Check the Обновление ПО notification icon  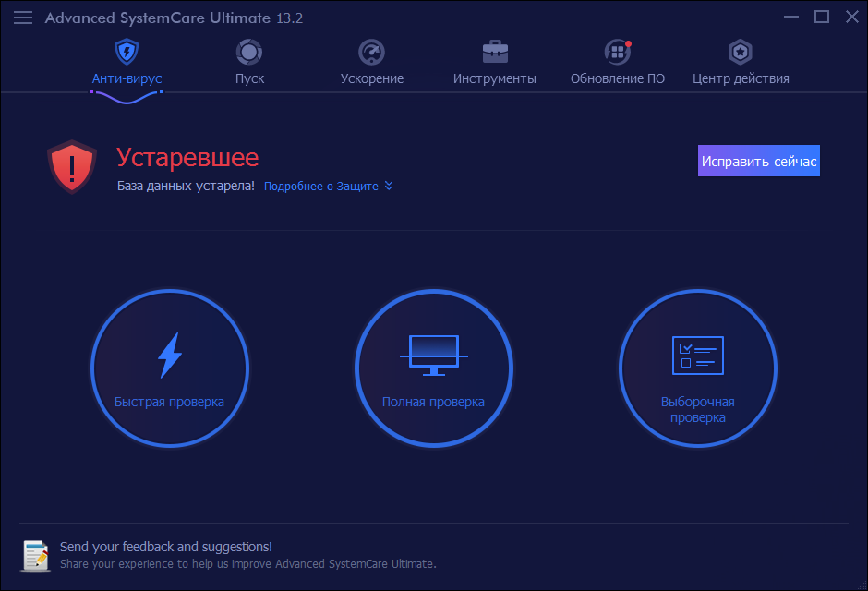tap(618, 52)
